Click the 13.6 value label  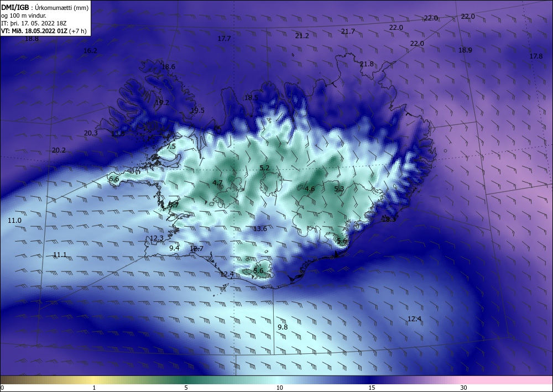click(260, 229)
